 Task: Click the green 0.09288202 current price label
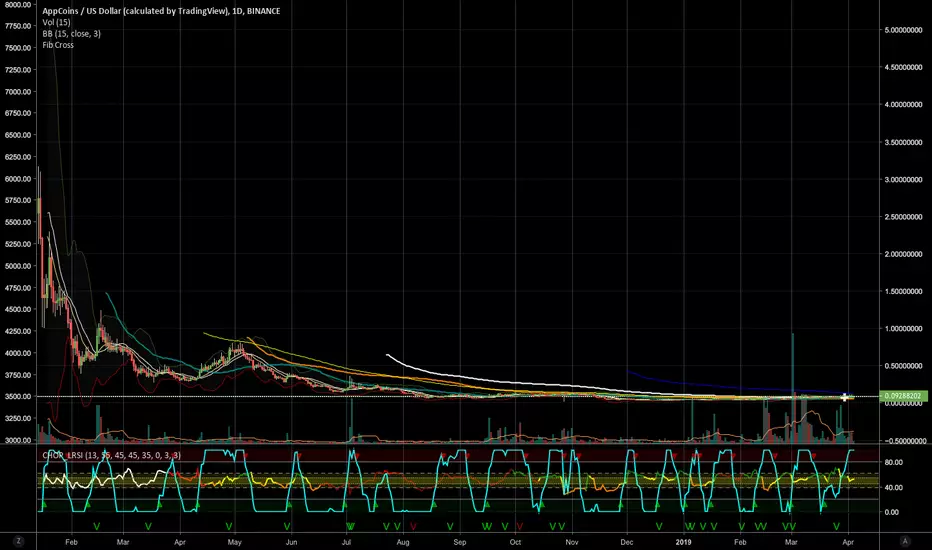click(x=903, y=396)
